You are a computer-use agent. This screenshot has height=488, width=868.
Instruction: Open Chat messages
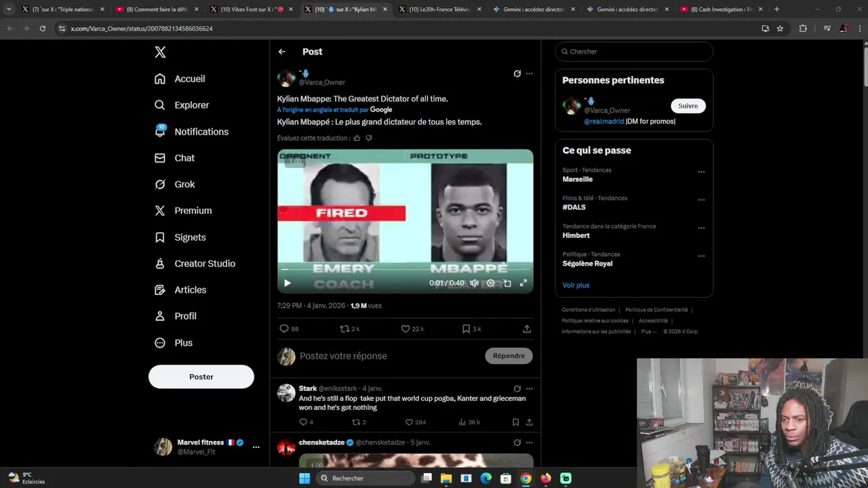pyautogui.click(x=174, y=158)
